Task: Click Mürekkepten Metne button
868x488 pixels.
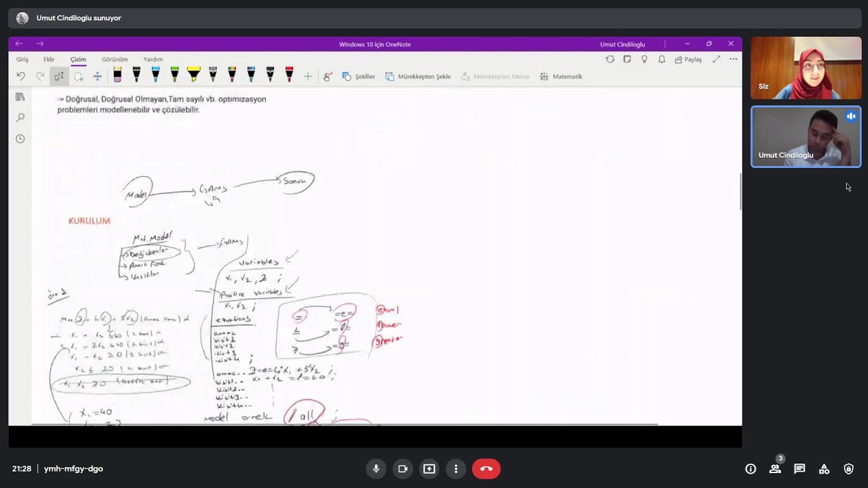Action: (495, 77)
